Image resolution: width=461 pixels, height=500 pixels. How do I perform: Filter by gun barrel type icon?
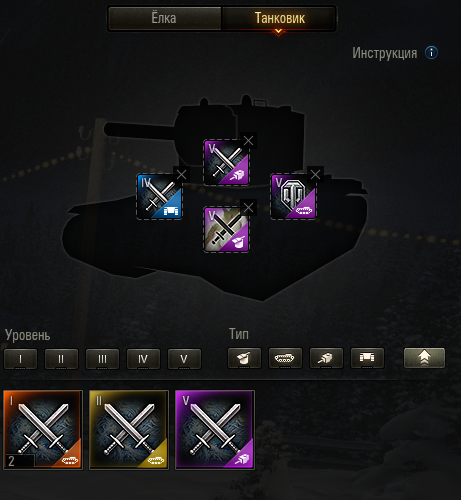click(326, 358)
